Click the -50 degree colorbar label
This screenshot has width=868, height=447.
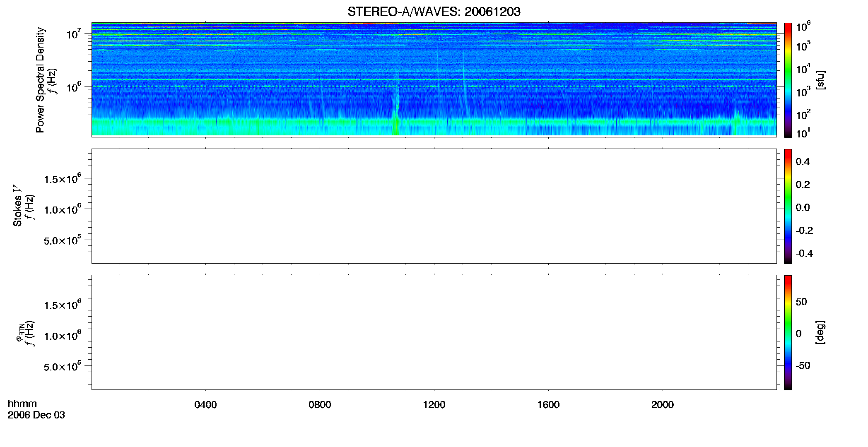[x=803, y=366]
